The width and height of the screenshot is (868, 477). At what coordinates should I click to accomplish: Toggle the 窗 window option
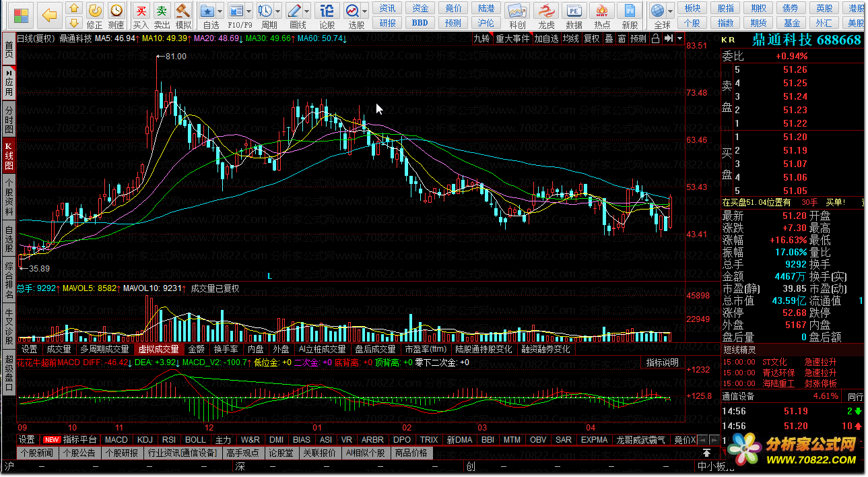[622, 38]
